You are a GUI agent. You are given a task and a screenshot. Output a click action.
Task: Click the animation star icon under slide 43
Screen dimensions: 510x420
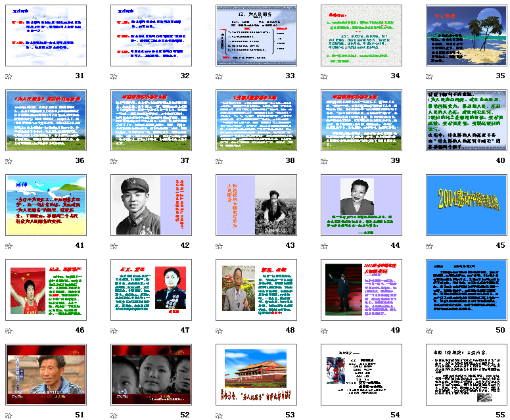click(220, 246)
